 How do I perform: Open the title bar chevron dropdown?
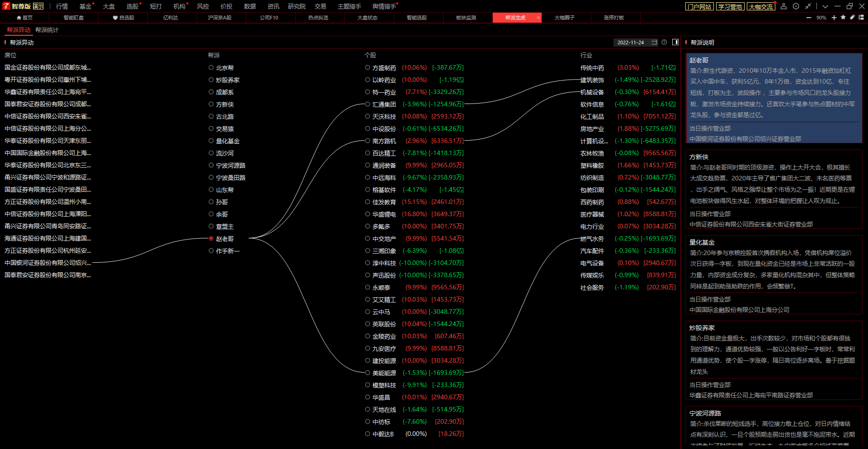(825, 6)
